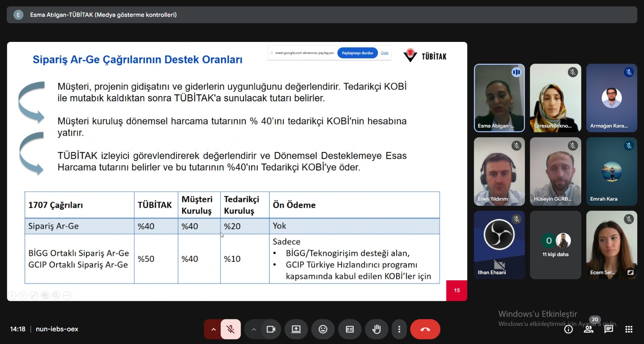
Task: Expand video settings arrow beside camera
Action: 254,329
